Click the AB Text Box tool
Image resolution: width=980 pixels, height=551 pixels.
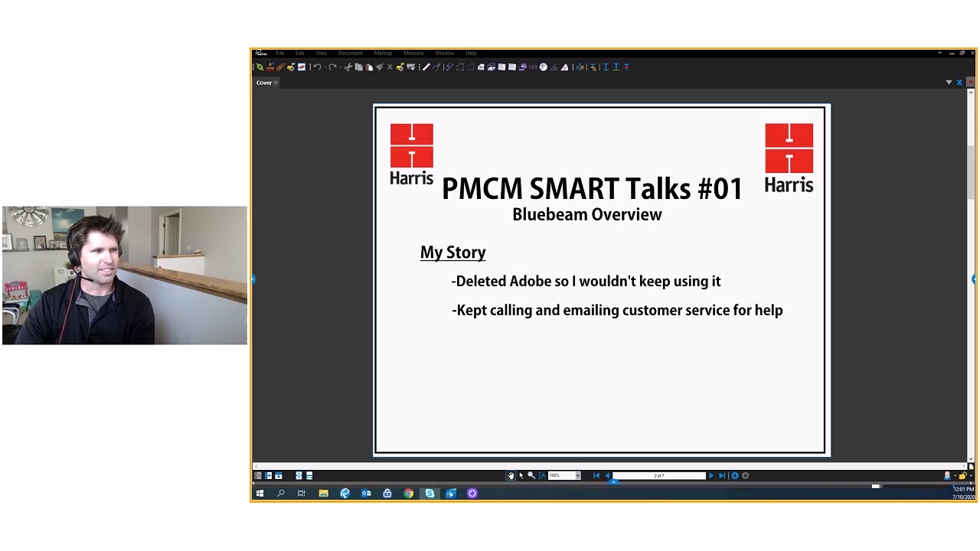point(580,67)
